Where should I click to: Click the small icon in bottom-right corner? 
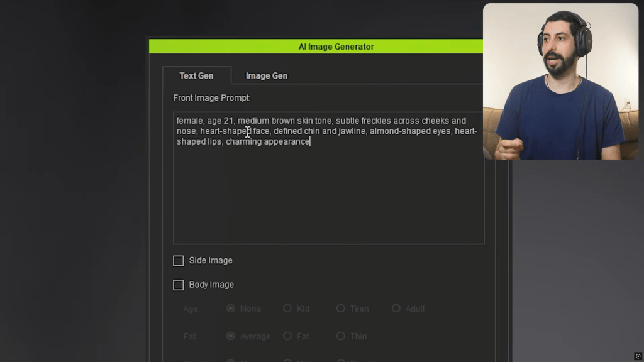coord(638,356)
